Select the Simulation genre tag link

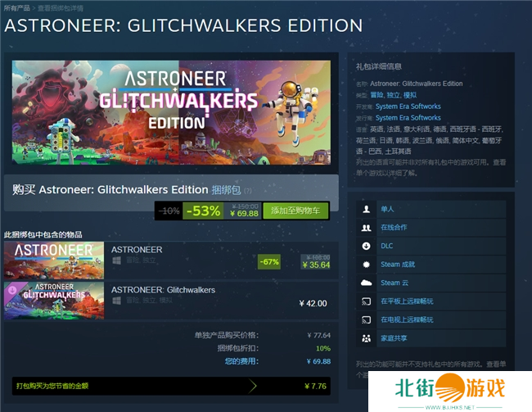[x=410, y=95]
